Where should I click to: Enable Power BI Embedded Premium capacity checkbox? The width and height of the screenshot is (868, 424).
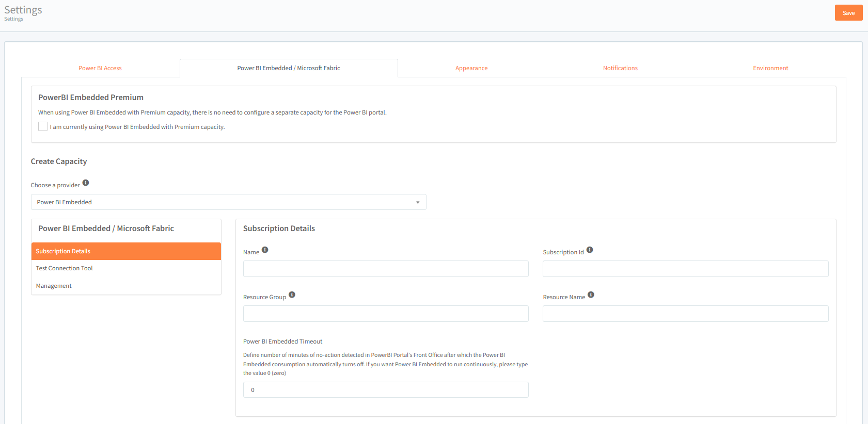point(43,126)
